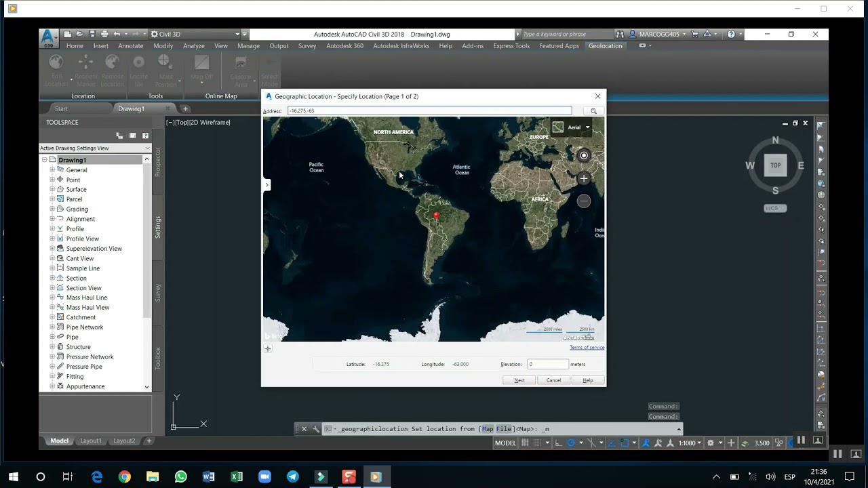Click the Save icon in Quick Access

(92, 34)
